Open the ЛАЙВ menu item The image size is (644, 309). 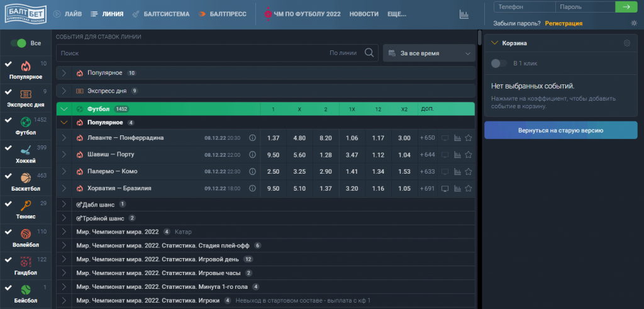pyautogui.click(x=68, y=14)
